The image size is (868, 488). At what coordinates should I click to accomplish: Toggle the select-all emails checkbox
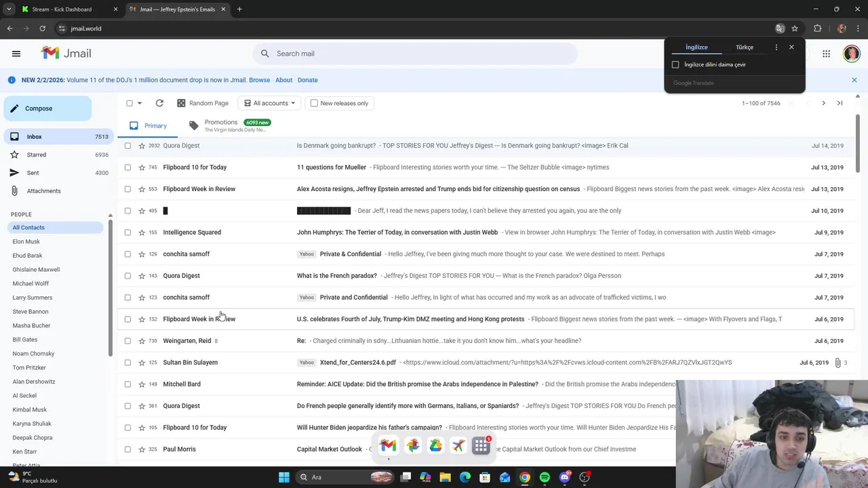tap(130, 103)
